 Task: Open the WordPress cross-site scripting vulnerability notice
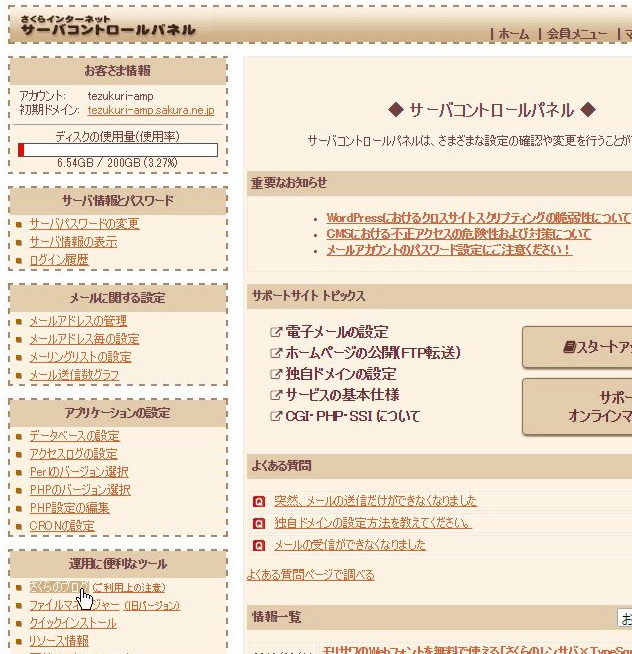478,218
